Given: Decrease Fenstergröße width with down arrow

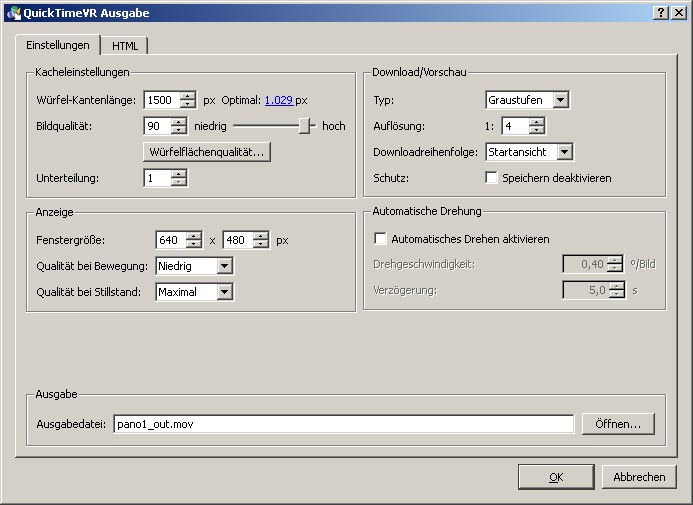Looking at the screenshot, I should pyautogui.click(x=195, y=244).
